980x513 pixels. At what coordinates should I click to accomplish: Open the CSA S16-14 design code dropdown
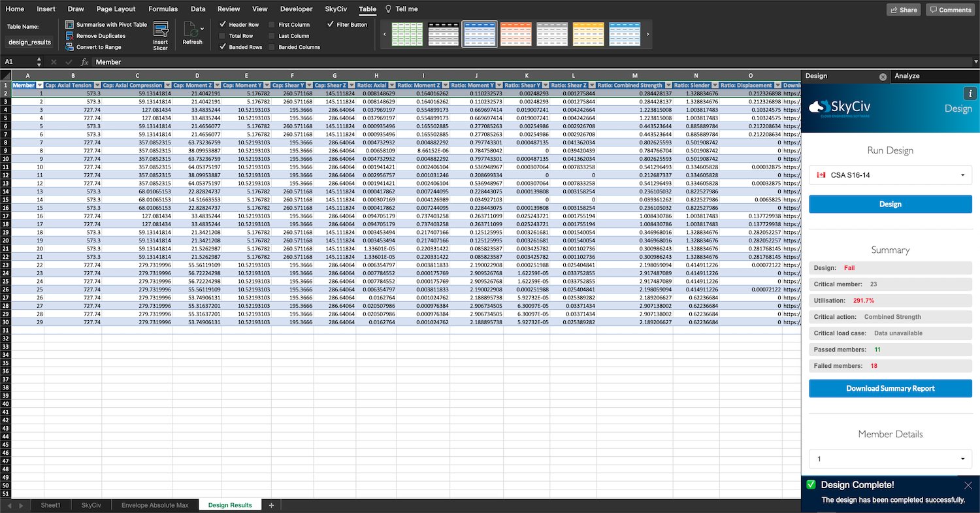pyautogui.click(x=890, y=175)
